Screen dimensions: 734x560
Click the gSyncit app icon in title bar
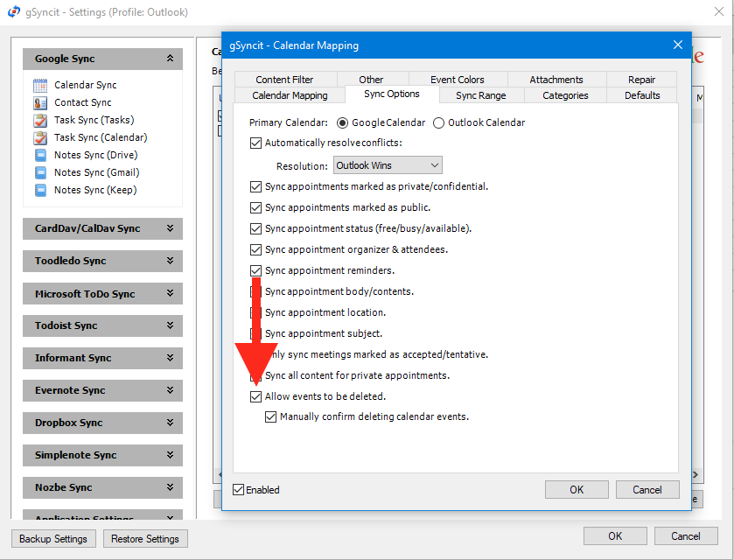(x=14, y=11)
